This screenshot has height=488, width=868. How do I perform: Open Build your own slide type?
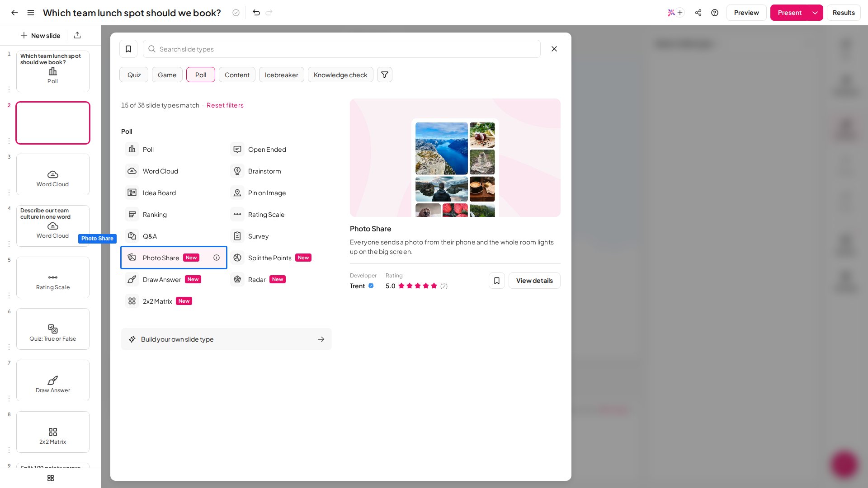[226, 339]
